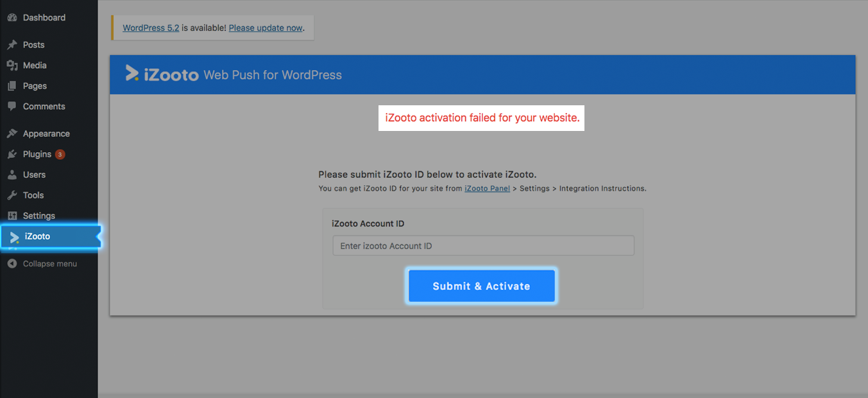Open the Dashboard menu item
The width and height of the screenshot is (868, 398).
click(x=49, y=18)
